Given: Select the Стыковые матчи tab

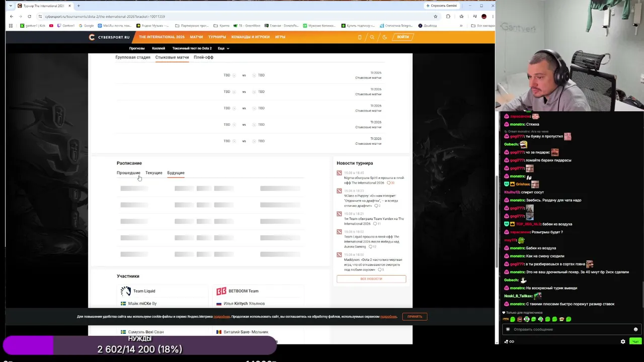Looking at the screenshot, I should pyautogui.click(x=172, y=57).
